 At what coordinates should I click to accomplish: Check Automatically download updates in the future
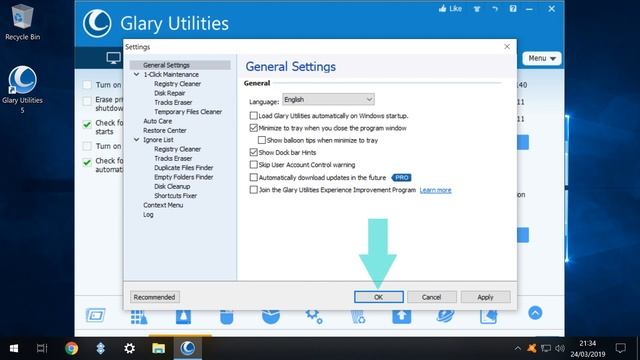point(253,177)
